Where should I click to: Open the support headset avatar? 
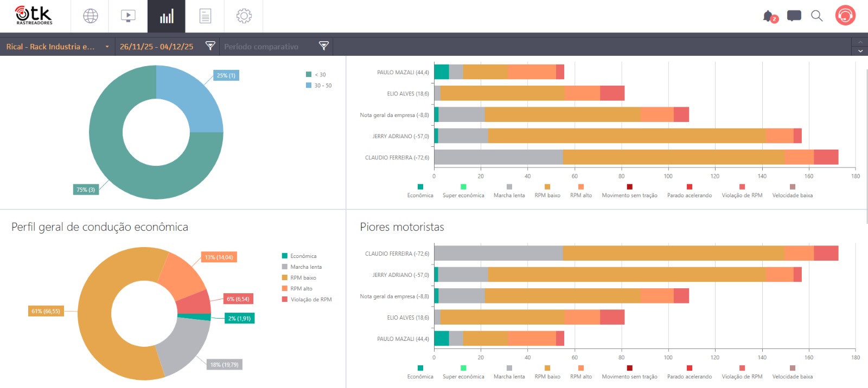pyautogui.click(x=845, y=16)
